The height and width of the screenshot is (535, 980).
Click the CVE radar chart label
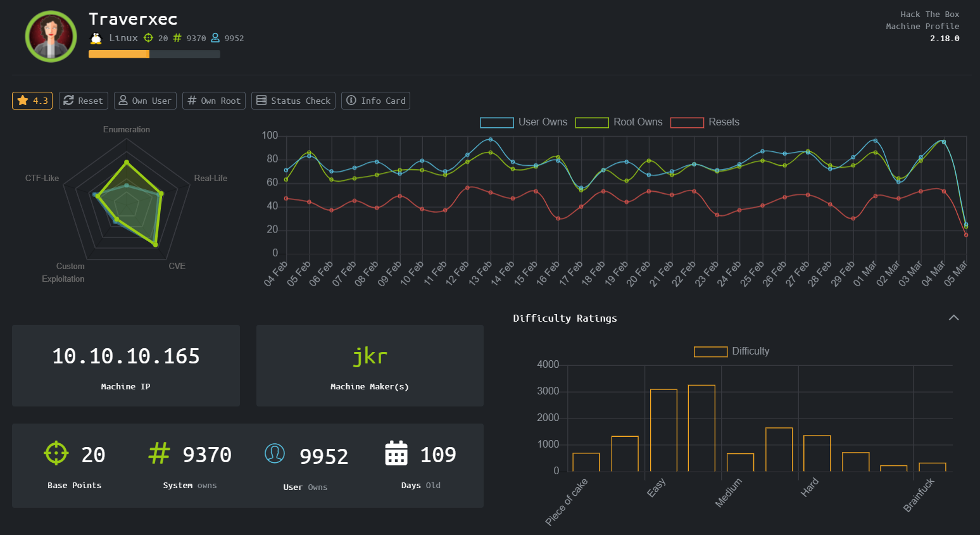click(x=177, y=266)
